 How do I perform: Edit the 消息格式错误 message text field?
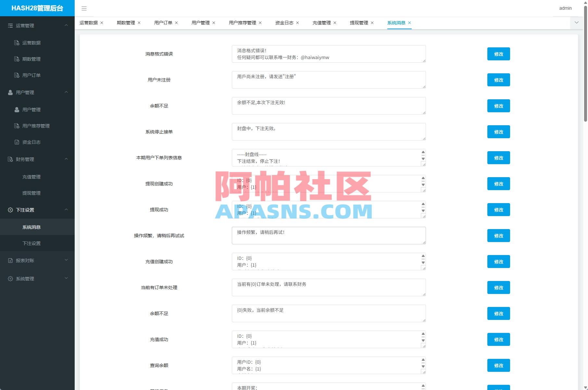click(x=329, y=54)
